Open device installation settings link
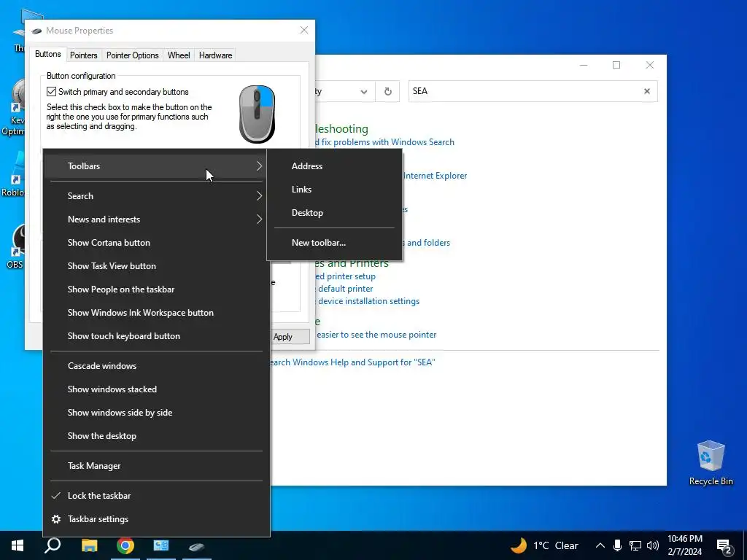The height and width of the screenshot is (560, 747). click(x=368, y=301)
